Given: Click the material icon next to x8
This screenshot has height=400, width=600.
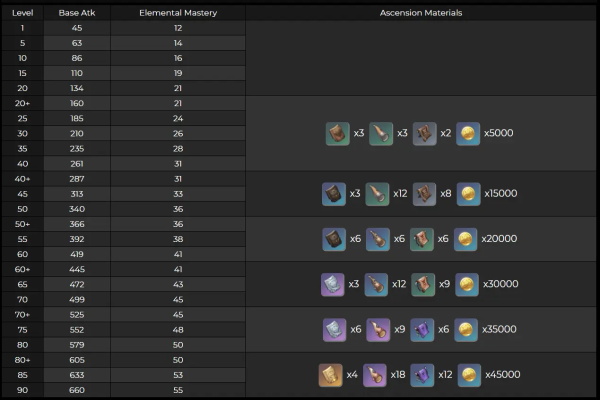Looking at the screenshot, I should 424,194.
